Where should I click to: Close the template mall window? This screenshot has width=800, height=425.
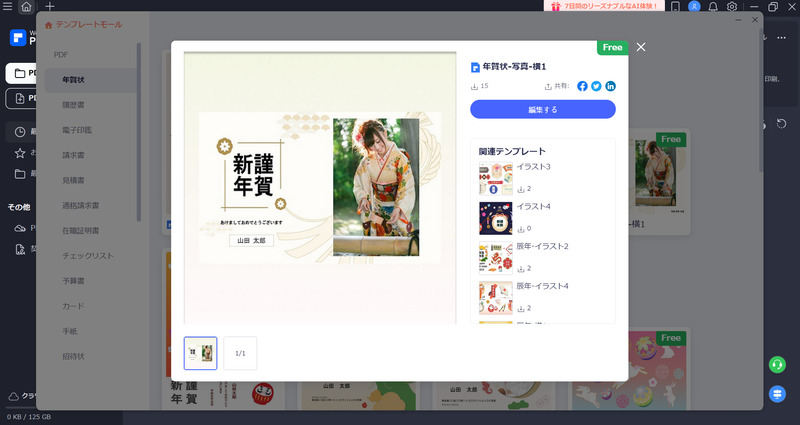click(755, 20)
